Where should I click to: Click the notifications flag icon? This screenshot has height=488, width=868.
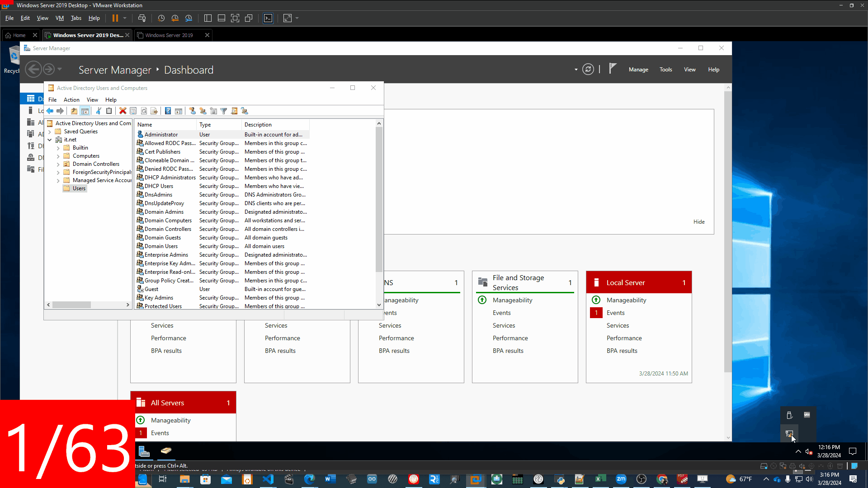(613, 69)
